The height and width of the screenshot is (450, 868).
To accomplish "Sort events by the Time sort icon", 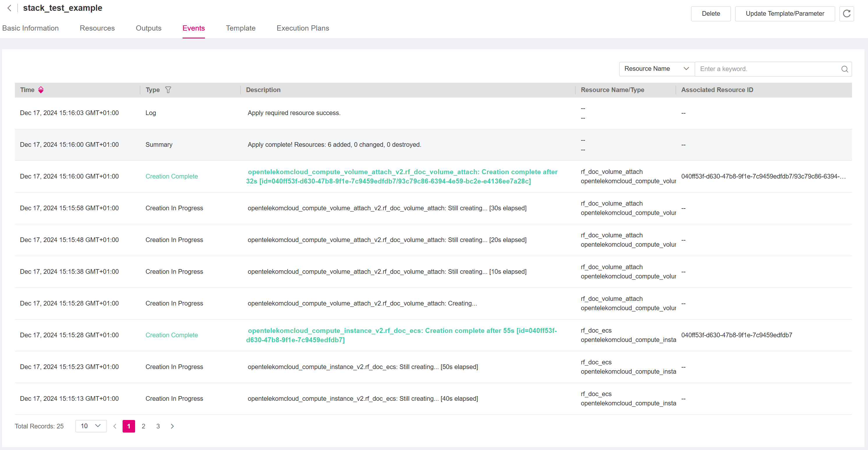I will click(41, 90).
